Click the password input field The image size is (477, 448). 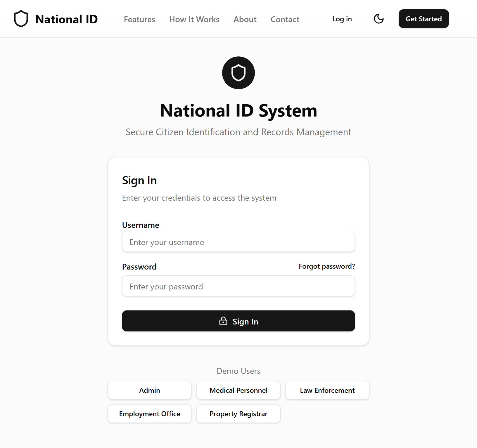tap(238, 286)
